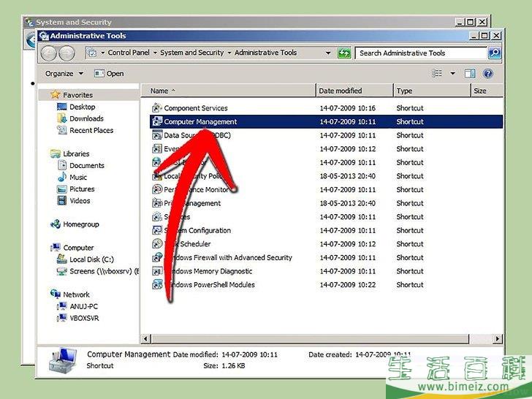Open Screens vboxsrv network drive
Image resolution: width=532 pixels, height=399 pixels.
[98, 271]
